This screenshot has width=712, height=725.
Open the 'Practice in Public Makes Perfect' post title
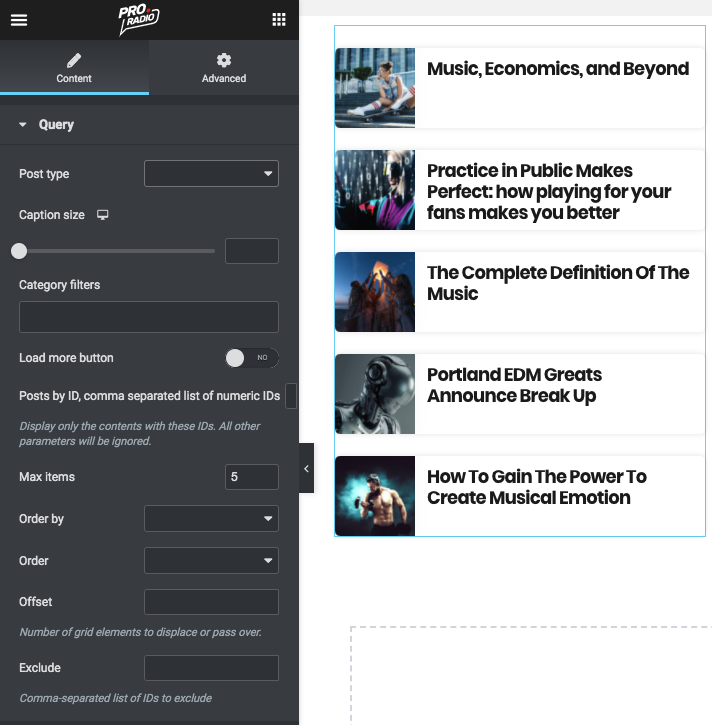549,191
